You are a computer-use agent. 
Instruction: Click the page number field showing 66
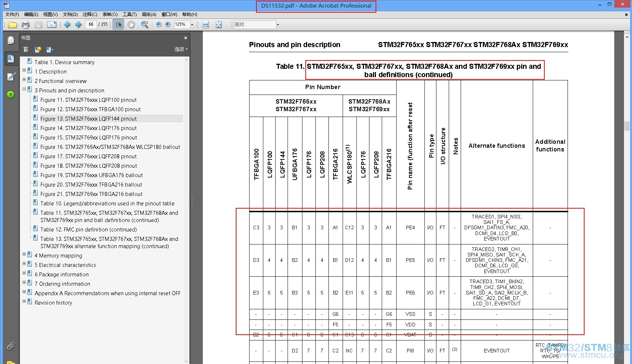tap(91, 24)
